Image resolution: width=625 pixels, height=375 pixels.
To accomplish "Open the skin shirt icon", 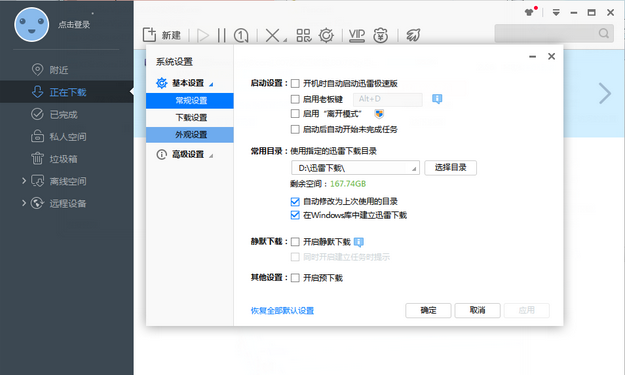I will [529, 12].
